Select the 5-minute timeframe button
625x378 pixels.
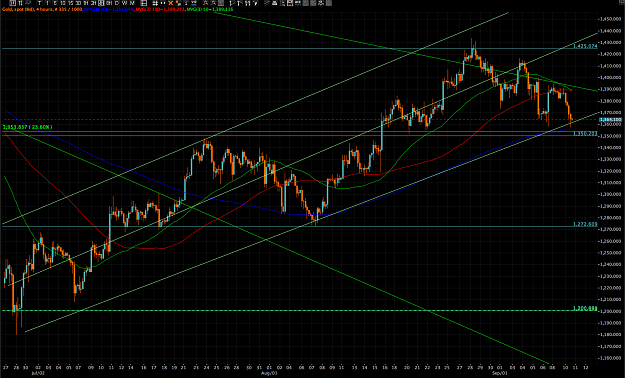55,3
